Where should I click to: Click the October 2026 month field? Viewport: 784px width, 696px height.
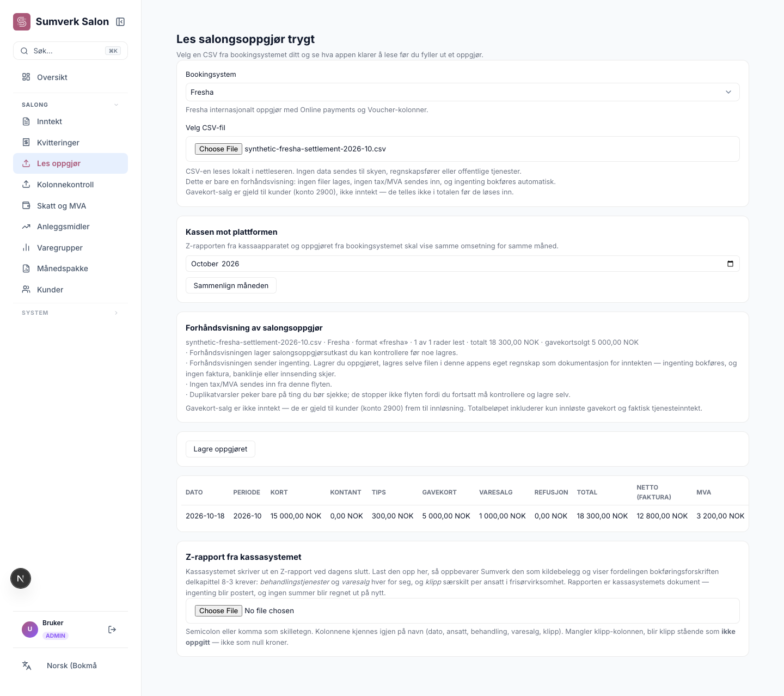pos(462,264)
